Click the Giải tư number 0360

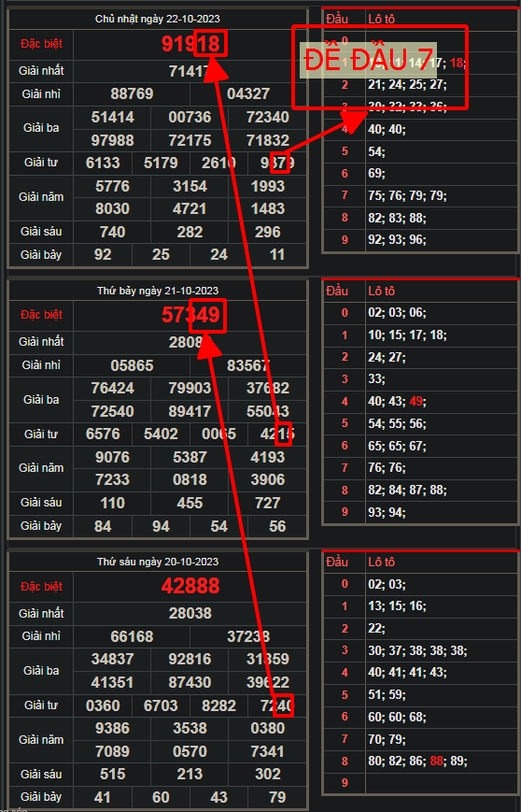[103, 705]
